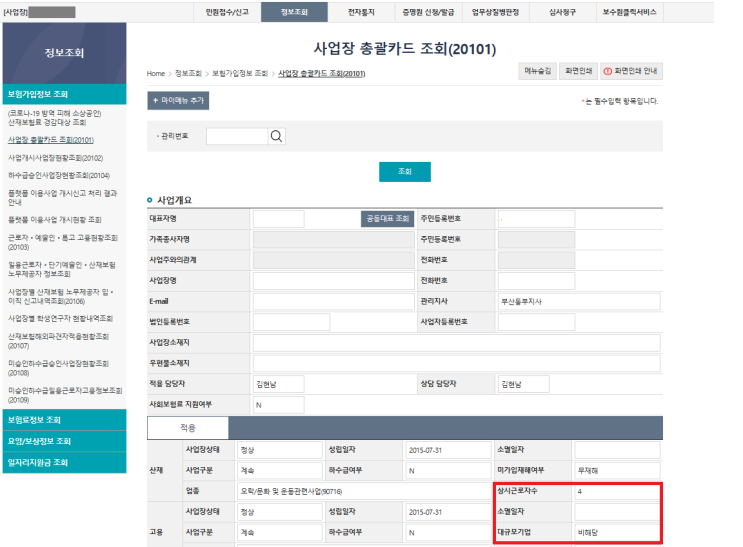Open 사업개시사업장현황조회(20102) in the sidebar
The image size is (743, 547).
click(x=56, y=157)
